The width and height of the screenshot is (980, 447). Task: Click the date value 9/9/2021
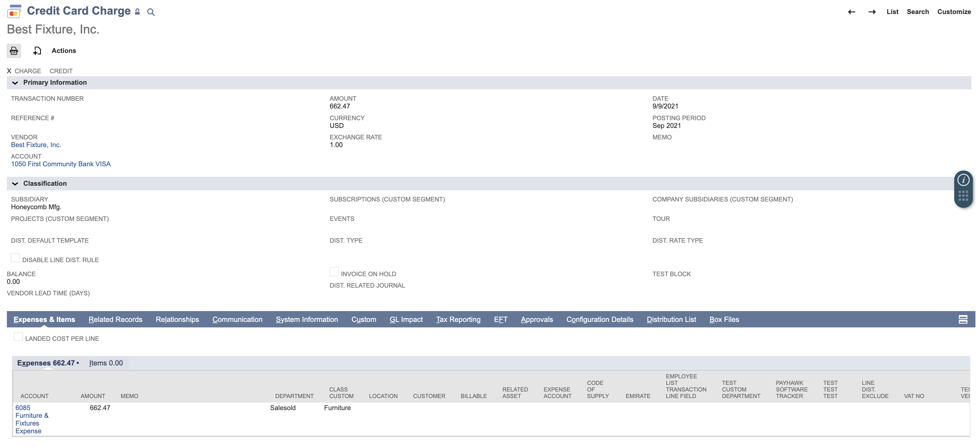(665, 106)
